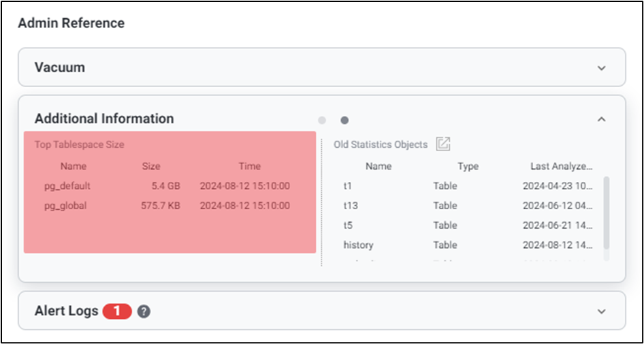Select the first carousel page dot
This screenshot has height=344, width=644.
(322, 121)
